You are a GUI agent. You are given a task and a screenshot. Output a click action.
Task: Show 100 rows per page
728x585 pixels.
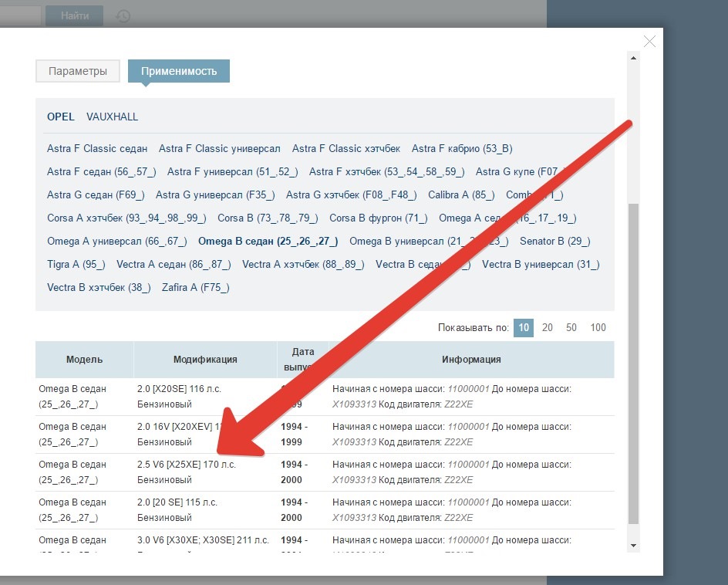pyautogui.click(x=598, y=327)
